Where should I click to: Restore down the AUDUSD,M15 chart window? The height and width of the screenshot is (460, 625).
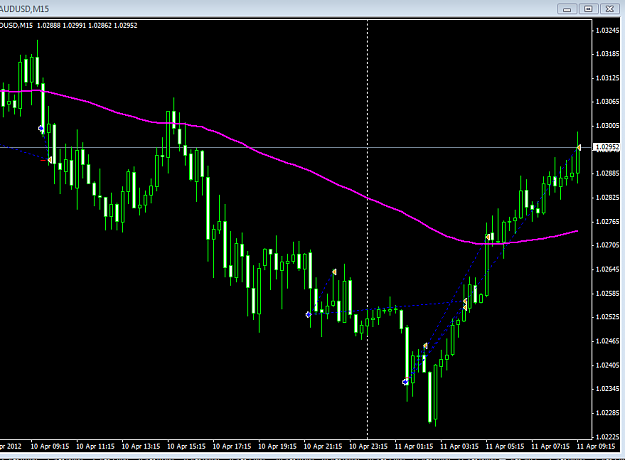[588, 9]
